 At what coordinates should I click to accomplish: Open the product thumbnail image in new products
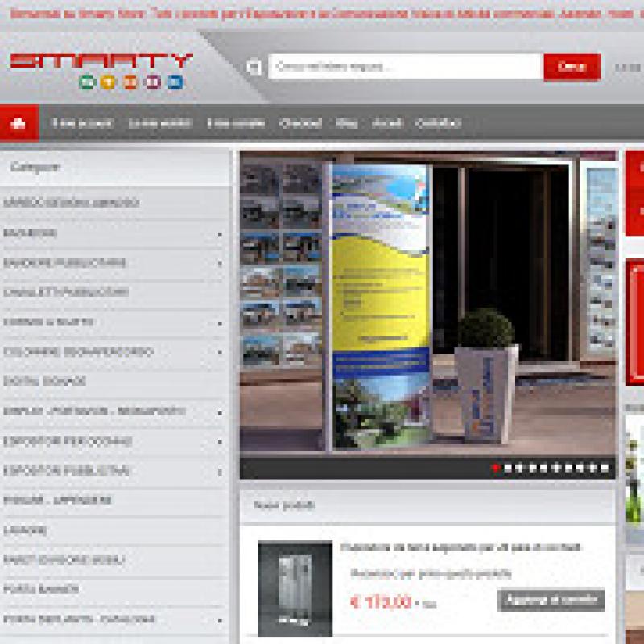tap(295, 588)
